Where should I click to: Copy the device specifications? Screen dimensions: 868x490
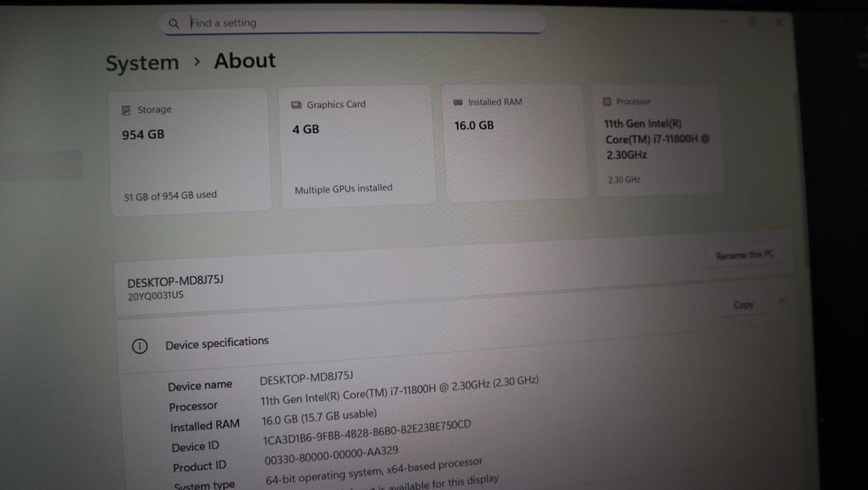pyautogui.click(x=744, y=305)
